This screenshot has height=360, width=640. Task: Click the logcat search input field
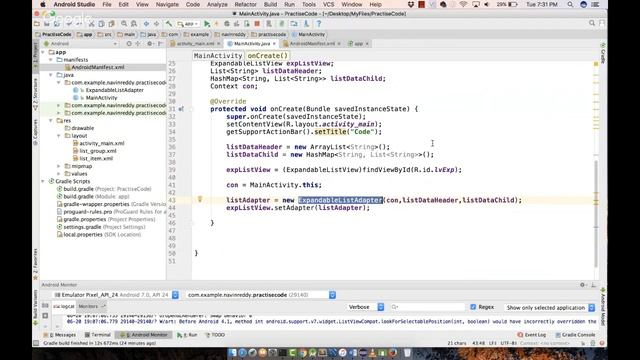point(427,307)
